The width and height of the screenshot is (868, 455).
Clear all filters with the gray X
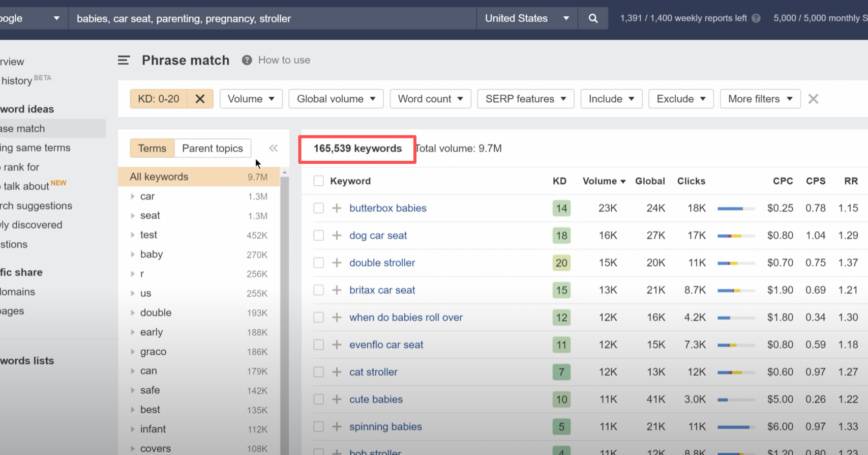point(814,99)
